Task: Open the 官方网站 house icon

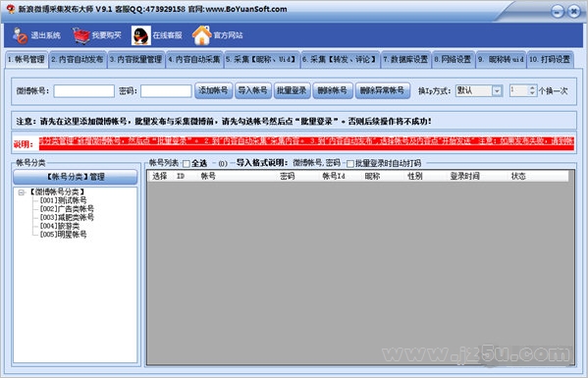Action: 202,35
